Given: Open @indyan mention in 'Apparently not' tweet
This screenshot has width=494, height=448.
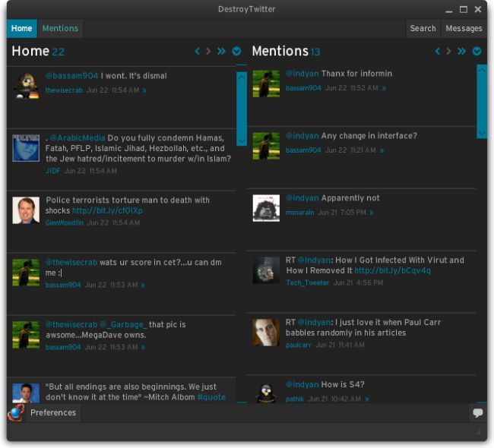Looking at the screenshot, I should (x=302, y=198).
